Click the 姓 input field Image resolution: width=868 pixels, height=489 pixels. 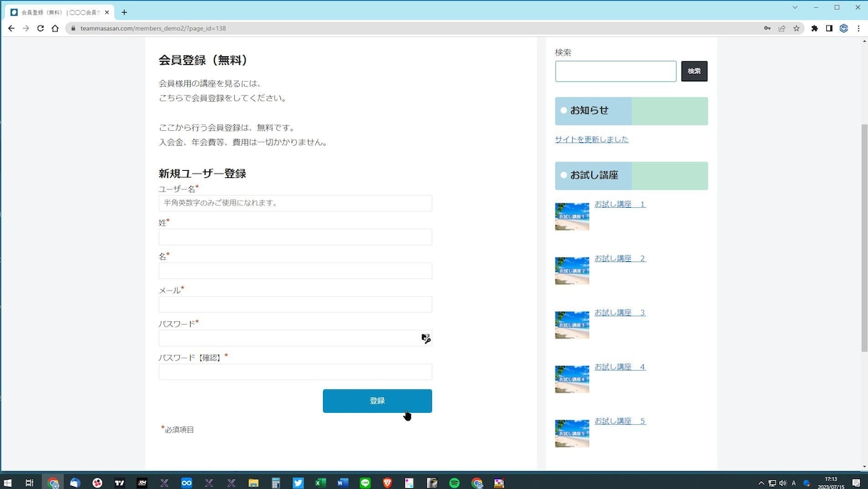295,237
